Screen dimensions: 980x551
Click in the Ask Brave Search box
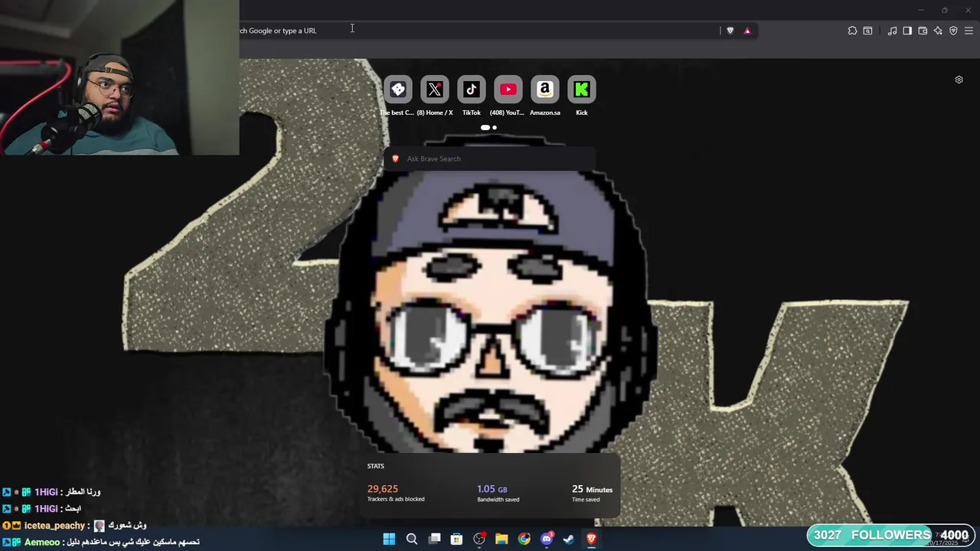(489, 158)
